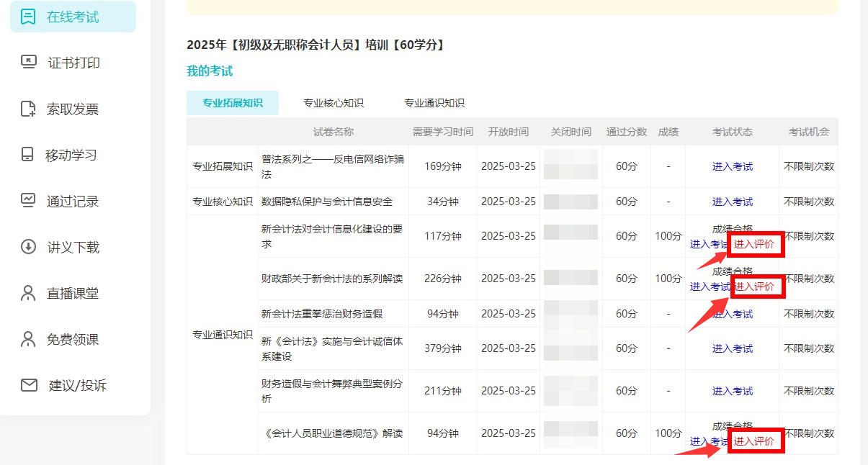Click the pass records icon (通过记录)
This screenshot has height=465, width=868.
pos(28,201)
